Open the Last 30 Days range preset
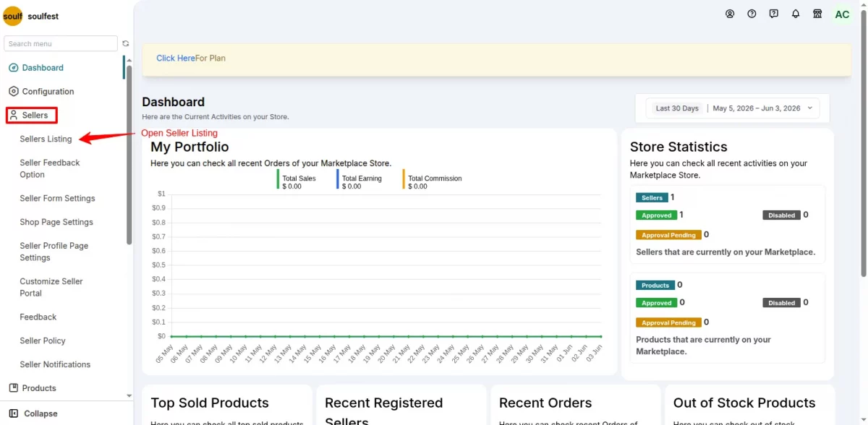 click(677, 108)
